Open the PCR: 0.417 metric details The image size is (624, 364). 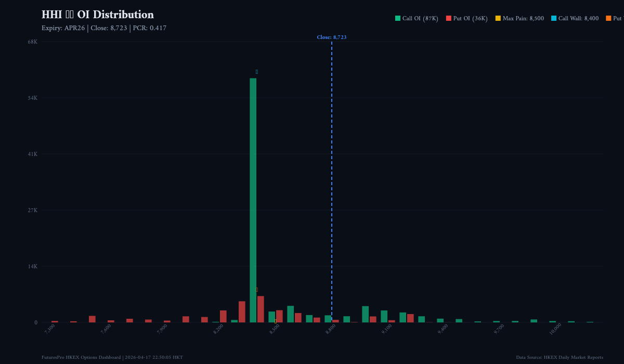click(151, 28)
